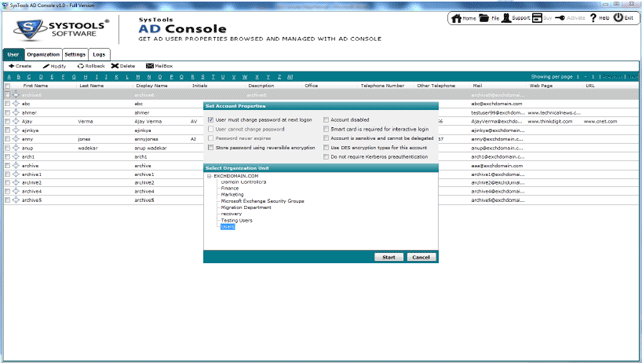
Task: Click the user icon of archive2 row
Action: 16,183
